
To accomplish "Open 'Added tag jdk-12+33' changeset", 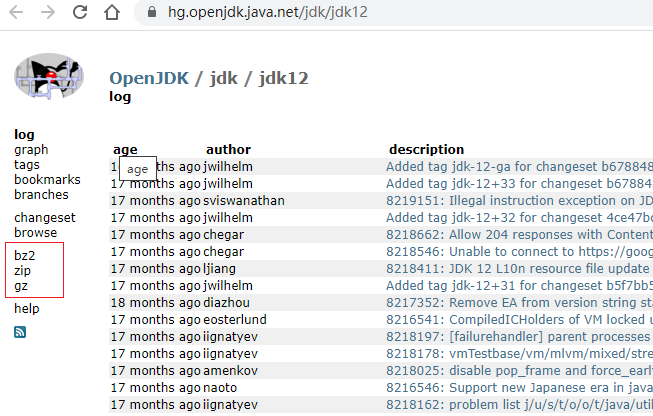I will 519,184.
